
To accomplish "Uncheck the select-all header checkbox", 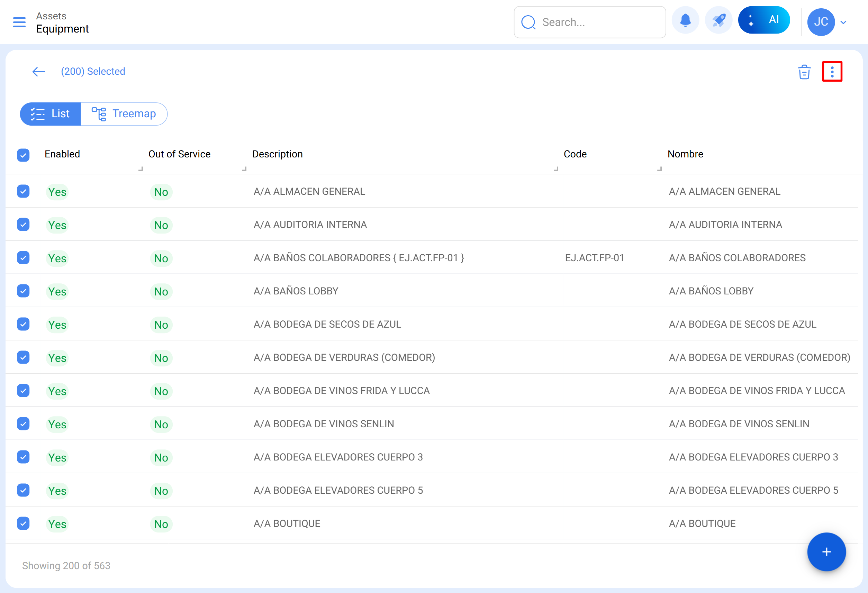I will pyautogui.click(x=23, y=155).
